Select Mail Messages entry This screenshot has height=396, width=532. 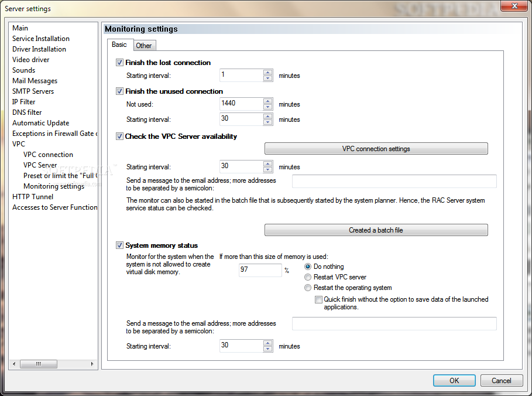click(35, 81)
